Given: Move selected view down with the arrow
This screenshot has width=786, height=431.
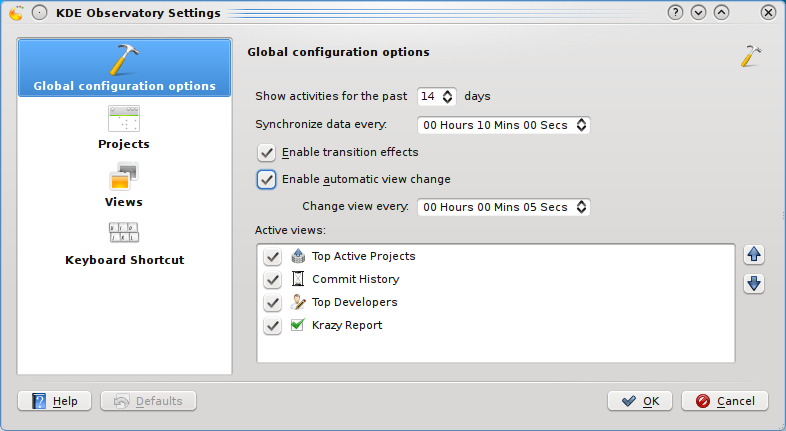Looking at the screenshot, I should coord(755,283).
